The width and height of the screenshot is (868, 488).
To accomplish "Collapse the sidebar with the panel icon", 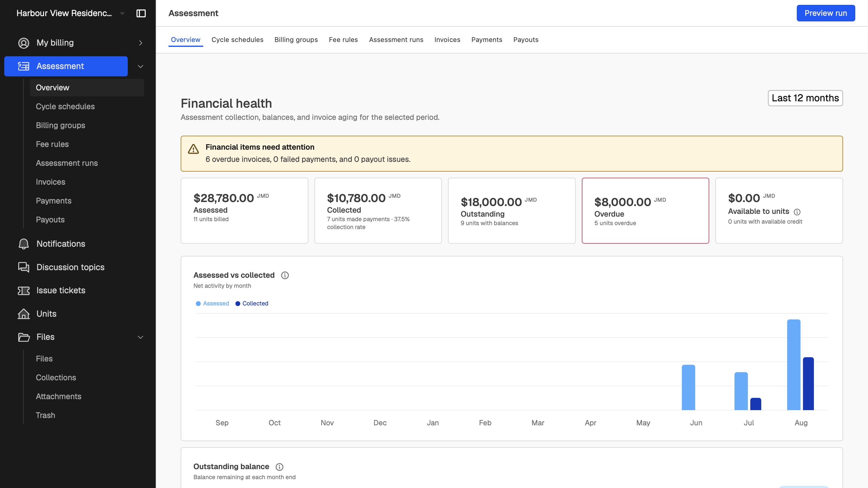I will coord(141,13).
